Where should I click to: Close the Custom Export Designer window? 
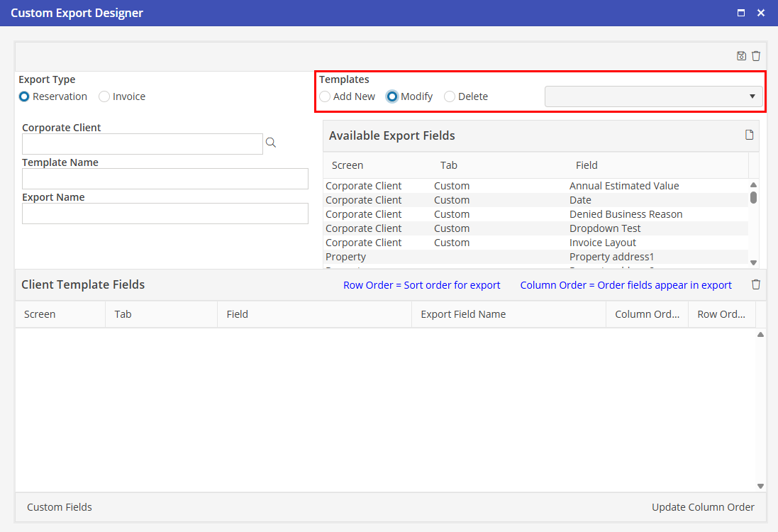coord(761,13)
